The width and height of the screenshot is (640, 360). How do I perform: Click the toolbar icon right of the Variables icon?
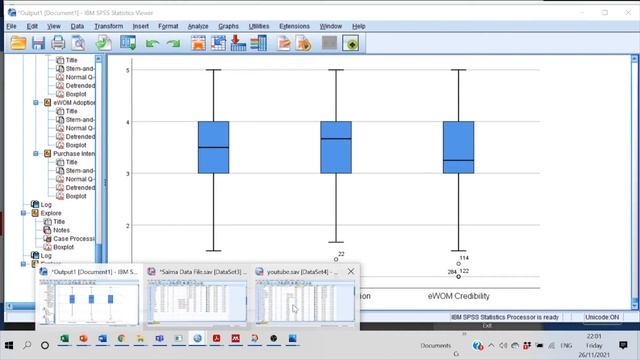284,43
